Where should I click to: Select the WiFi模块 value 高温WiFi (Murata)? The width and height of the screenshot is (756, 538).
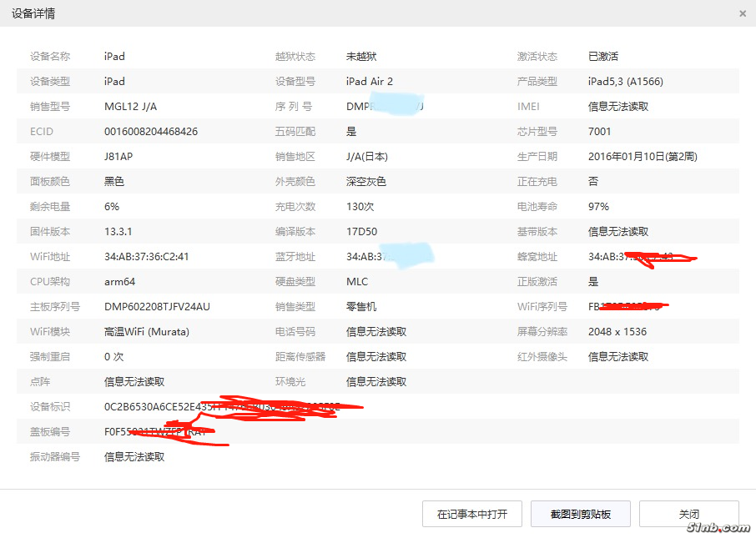click(x=147, y=332)
